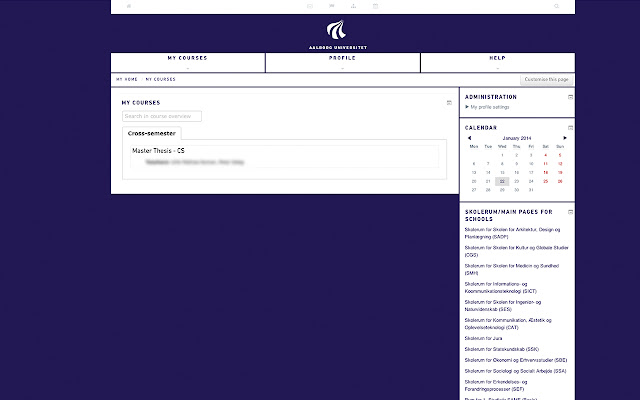This screenshot has height=400, width=640.
Task: Open Skolerum for Ingeniør- og Naturvidenskab (SES)
Action: (x=503, y=306)
